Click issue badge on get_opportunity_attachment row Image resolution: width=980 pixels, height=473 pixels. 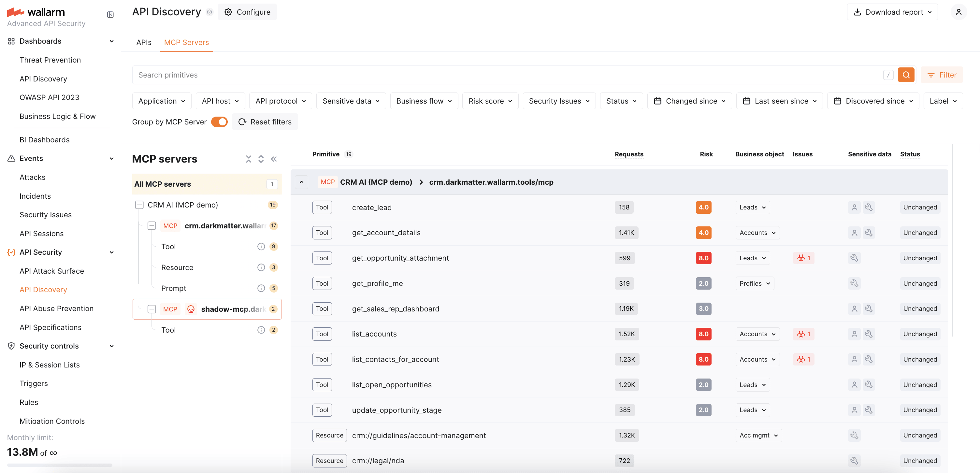[803, 258]
